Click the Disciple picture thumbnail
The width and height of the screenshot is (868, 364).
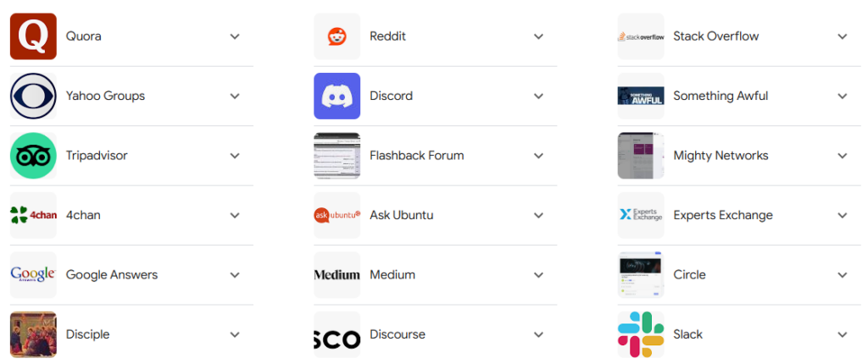coord(33,334)
